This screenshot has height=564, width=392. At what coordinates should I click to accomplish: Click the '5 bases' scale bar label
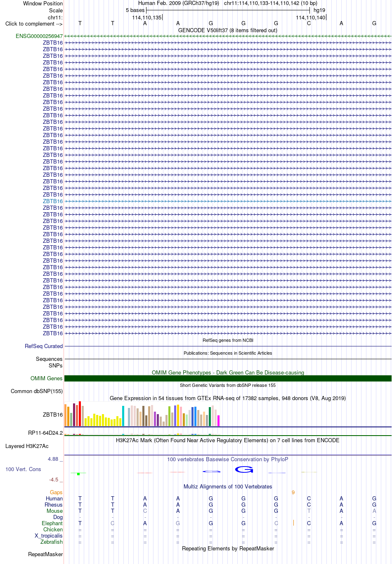(x=135, y=10)
